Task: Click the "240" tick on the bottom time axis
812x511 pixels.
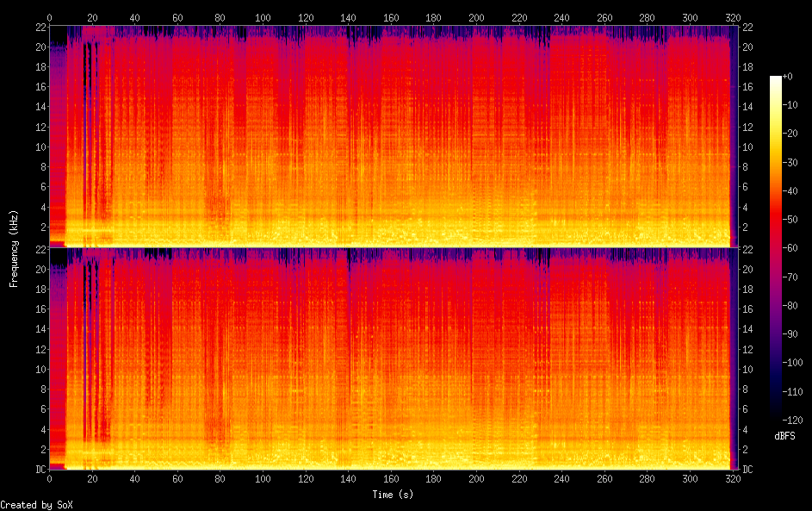Action: click(561, 478)
